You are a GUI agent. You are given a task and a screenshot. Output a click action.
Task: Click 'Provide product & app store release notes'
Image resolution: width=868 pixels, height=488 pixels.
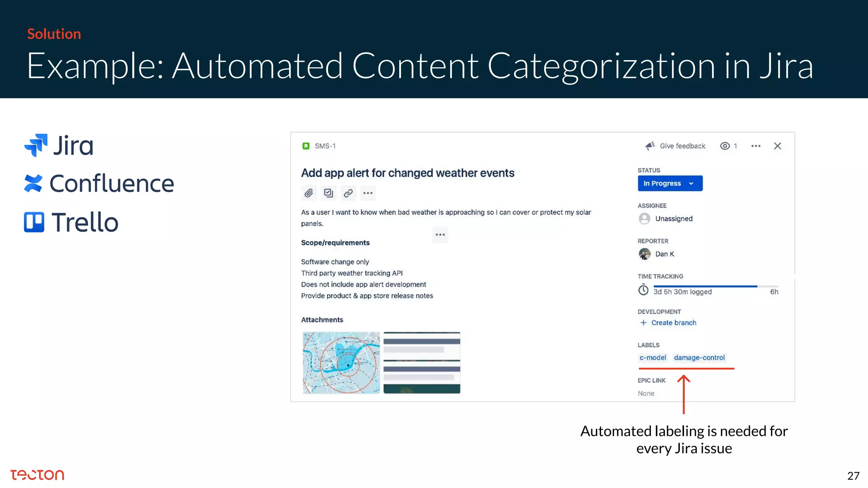pyautogui.click(x=367, y=296)
